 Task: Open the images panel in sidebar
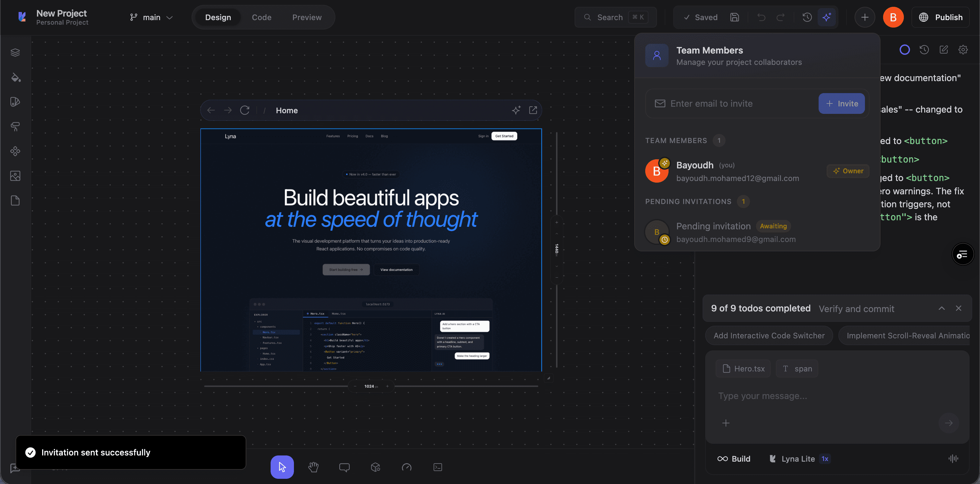coord(15,176)
